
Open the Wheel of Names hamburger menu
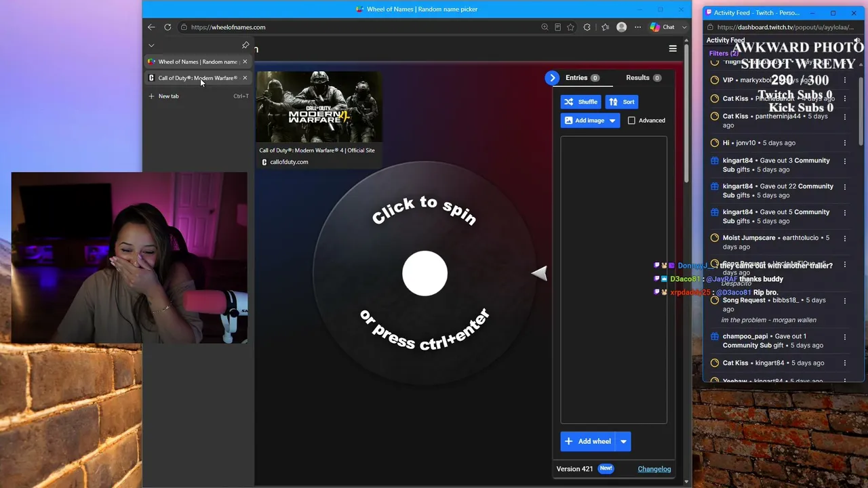tap(673, 49)
